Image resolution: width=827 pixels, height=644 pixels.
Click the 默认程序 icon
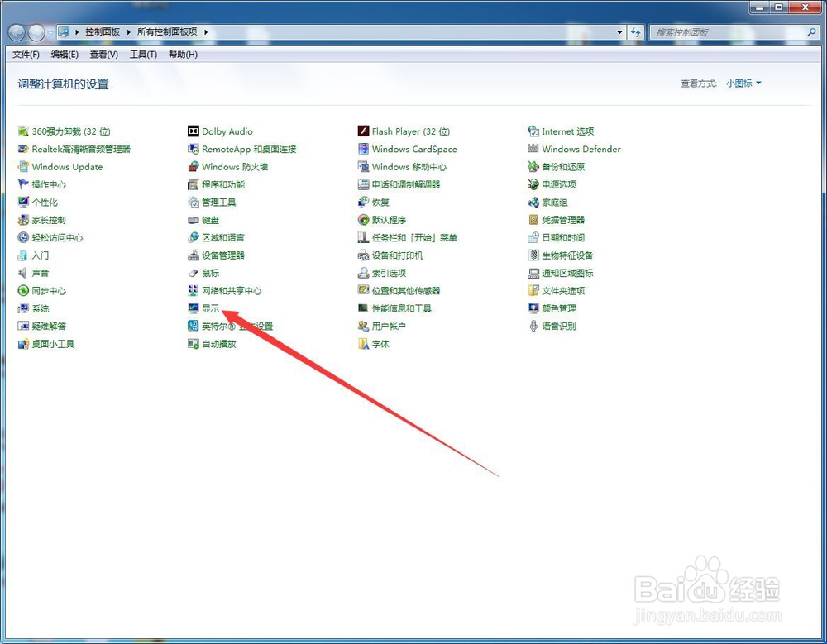(363, 220)
